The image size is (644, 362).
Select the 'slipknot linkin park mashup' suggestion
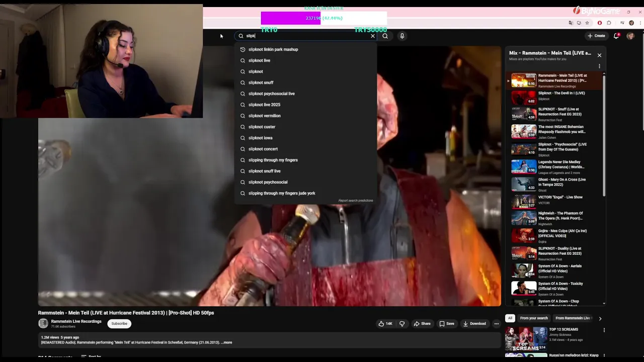point(305,49)
